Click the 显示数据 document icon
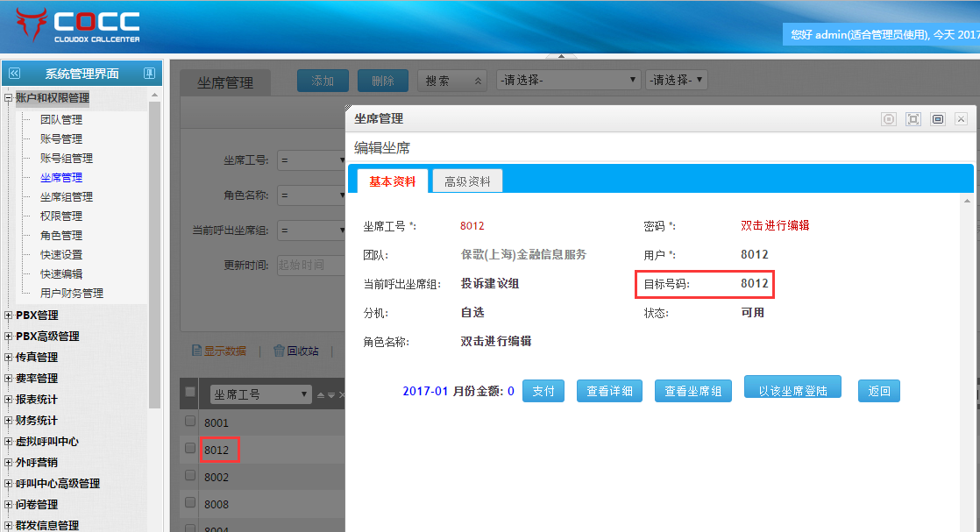Image resolution: width=980 pixels, height=532 pixels. tap(197, 351)
